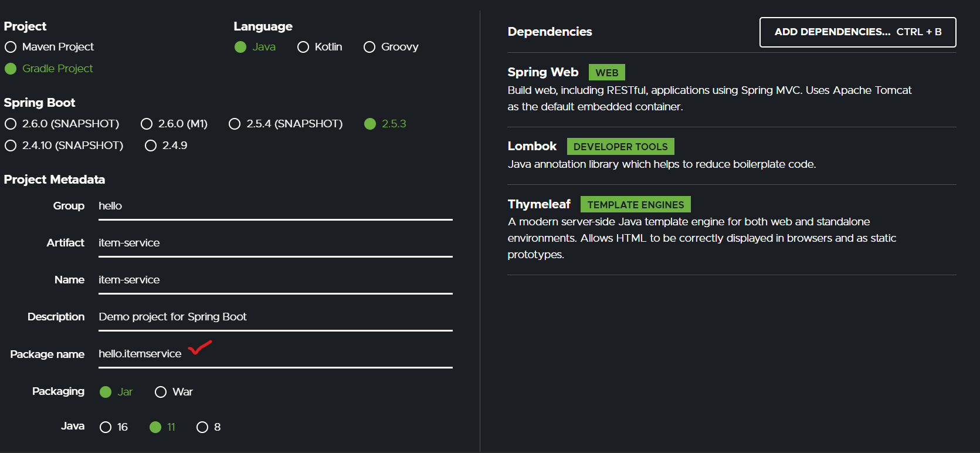Choose Java as the language

(255, 47)
